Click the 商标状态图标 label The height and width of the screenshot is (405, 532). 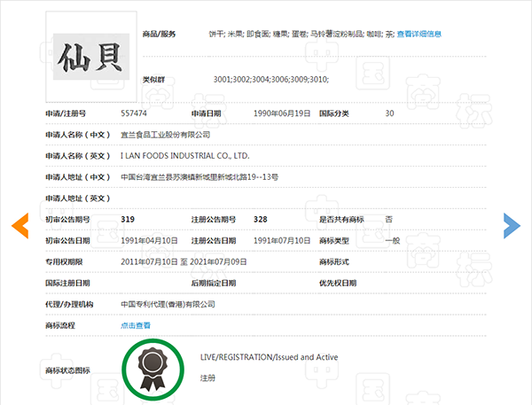[x=67, y=370]
